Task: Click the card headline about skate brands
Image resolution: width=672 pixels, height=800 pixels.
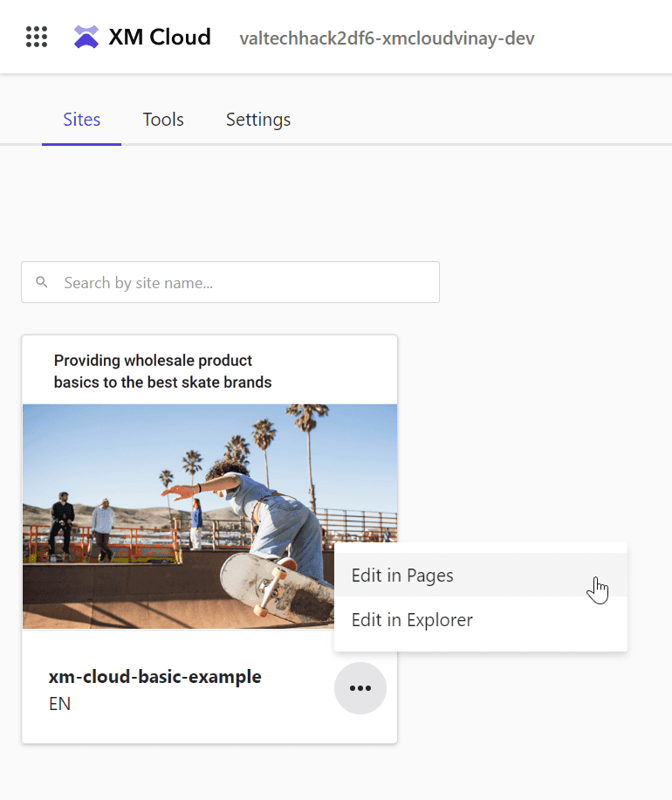Action: (x=162, y=371)
